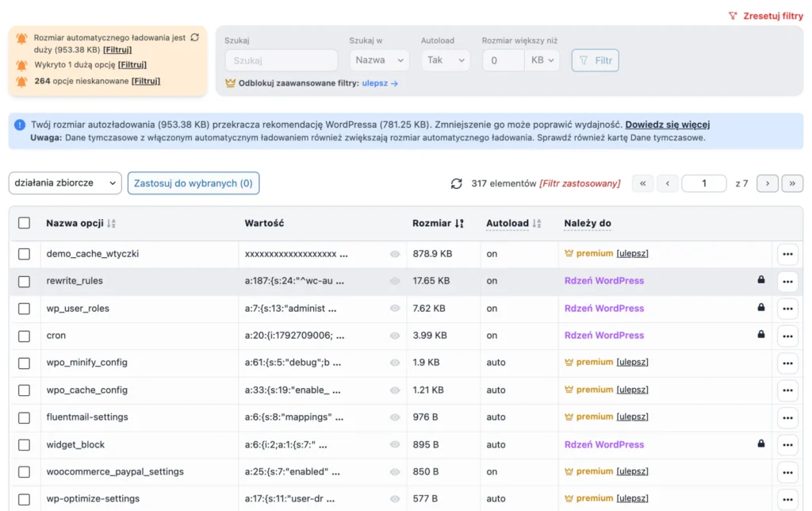Go to the previous page of results
Image resolution: width=812 pixels, height=511 pixels.
tap(668, 183)
